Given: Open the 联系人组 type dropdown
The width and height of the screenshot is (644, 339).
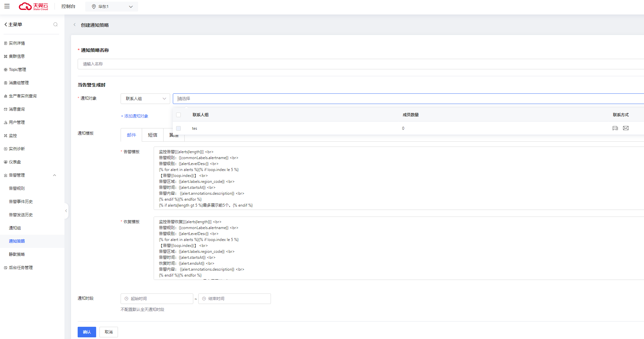Looking at the screenshot, I should click(145, 99).
